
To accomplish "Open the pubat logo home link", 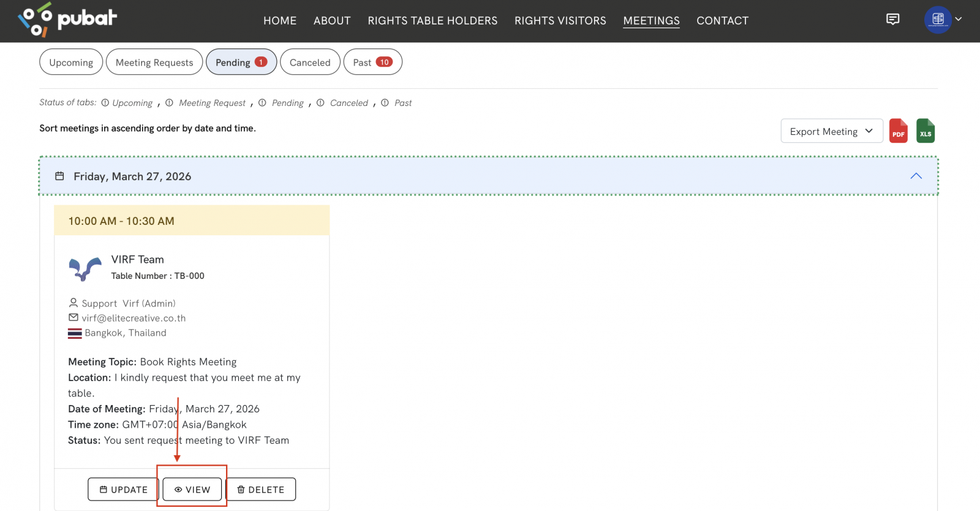I will pos(67,20).
